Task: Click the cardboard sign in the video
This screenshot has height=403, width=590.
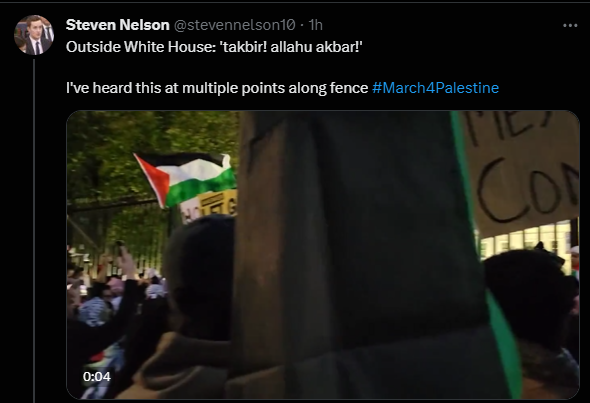Action: 522,170
